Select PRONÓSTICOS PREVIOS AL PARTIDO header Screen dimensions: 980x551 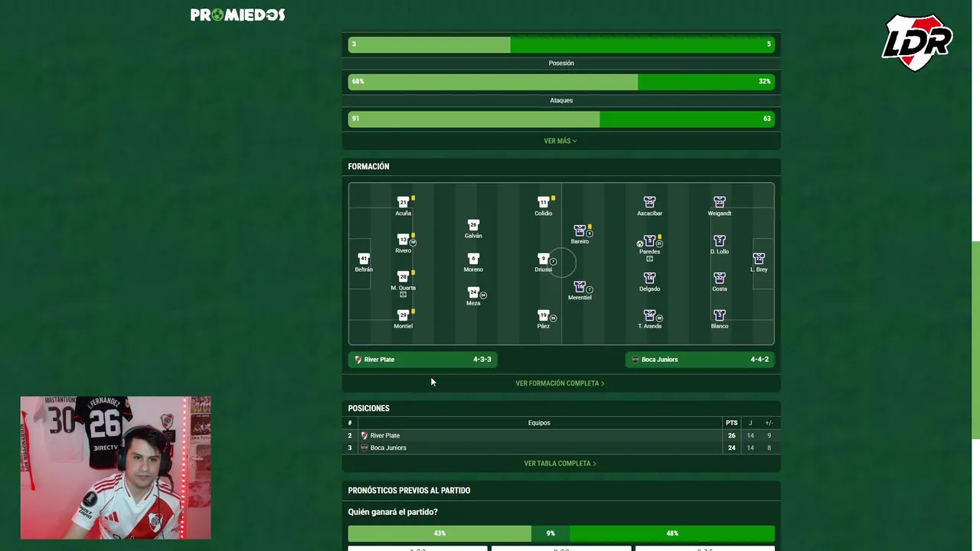(x=409, y=491)
